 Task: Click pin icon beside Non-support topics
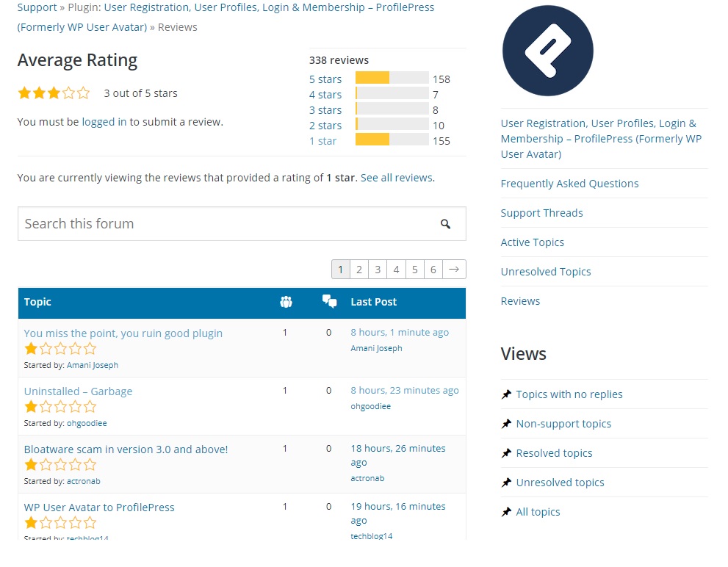click(x=506, y=424)
